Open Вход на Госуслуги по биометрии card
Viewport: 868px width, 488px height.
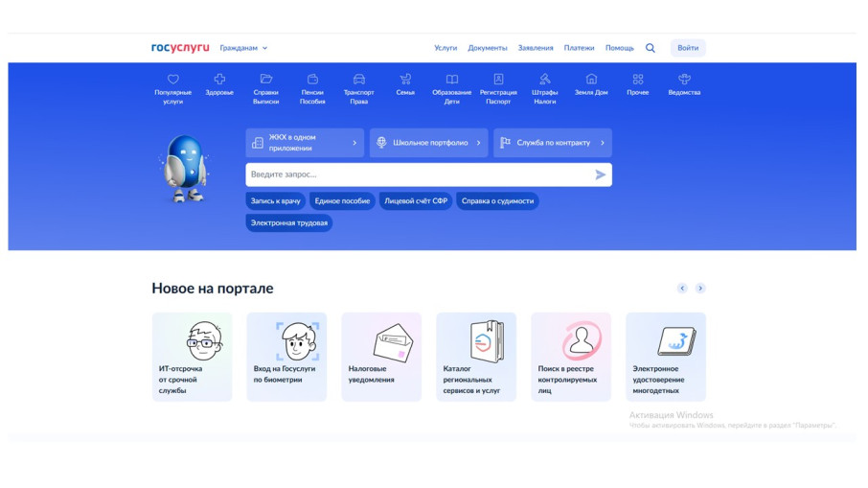pos(286,358)
